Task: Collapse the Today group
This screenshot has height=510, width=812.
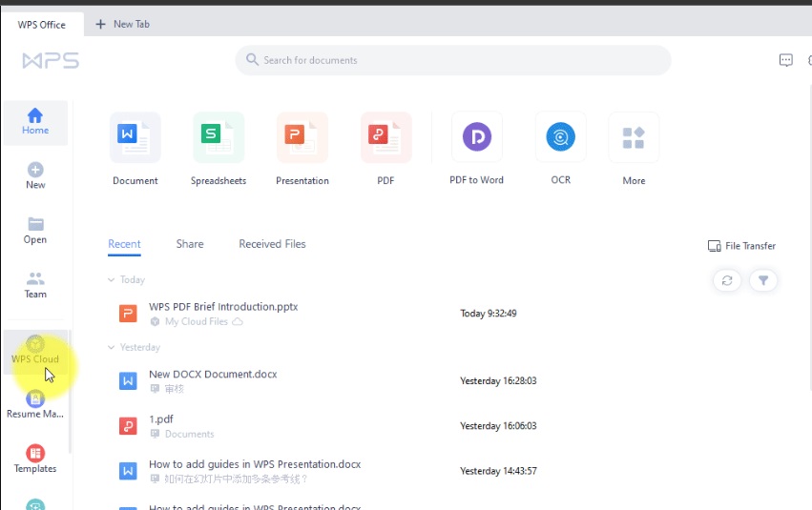Action: pos(111,280)
